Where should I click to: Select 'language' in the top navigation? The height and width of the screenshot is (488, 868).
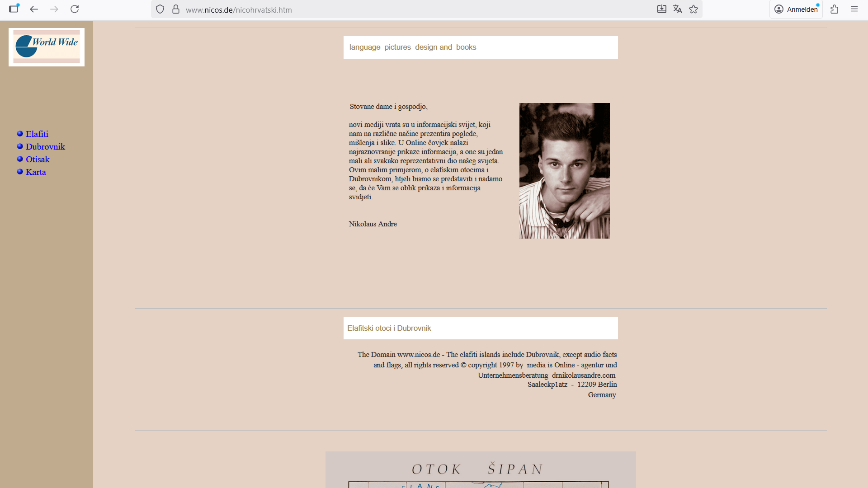tap(364, 47)
